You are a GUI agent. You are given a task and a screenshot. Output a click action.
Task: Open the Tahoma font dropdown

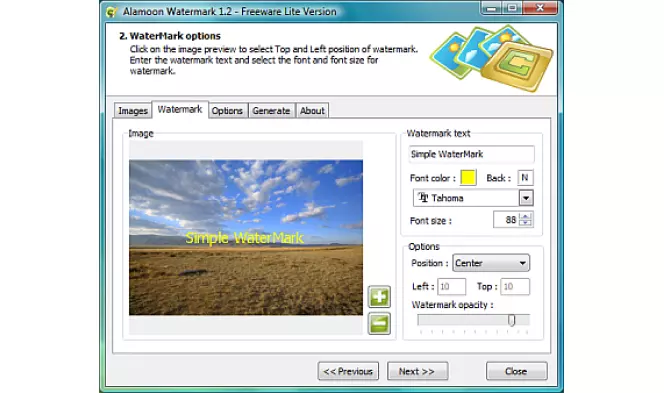[x=526, y=198]
